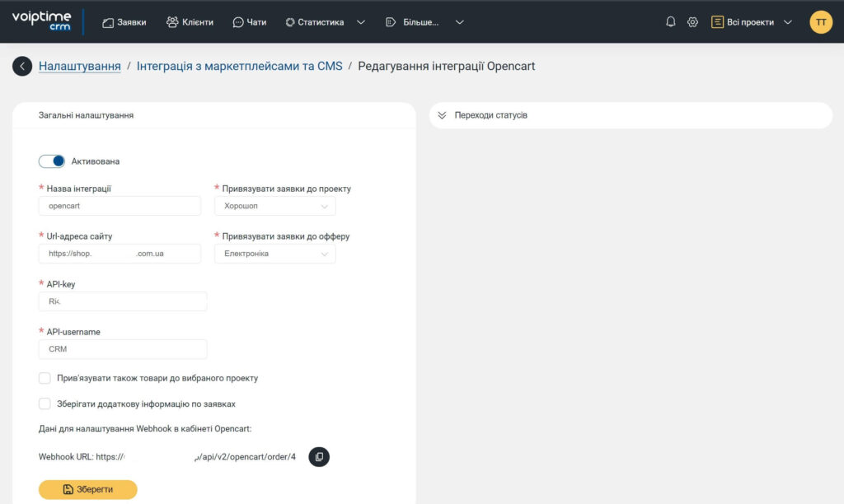Screen dimensions: 844x504
Task: Toggle the Активована switch
Action: coord(52,161)
